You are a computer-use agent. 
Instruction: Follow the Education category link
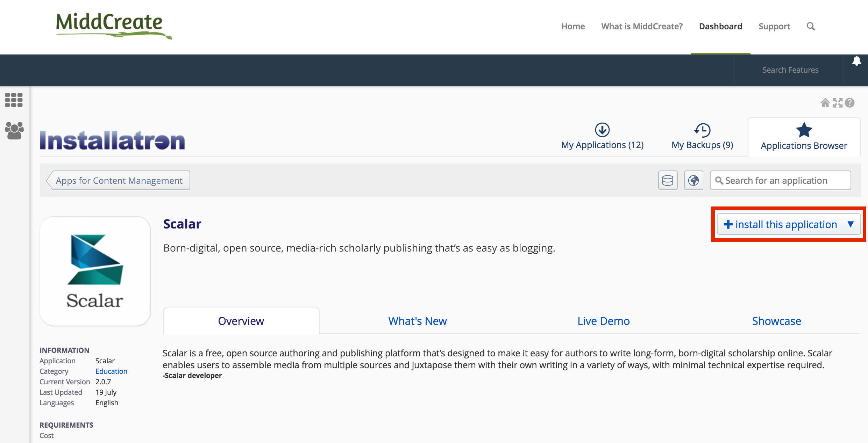click(x=111, y=371)
